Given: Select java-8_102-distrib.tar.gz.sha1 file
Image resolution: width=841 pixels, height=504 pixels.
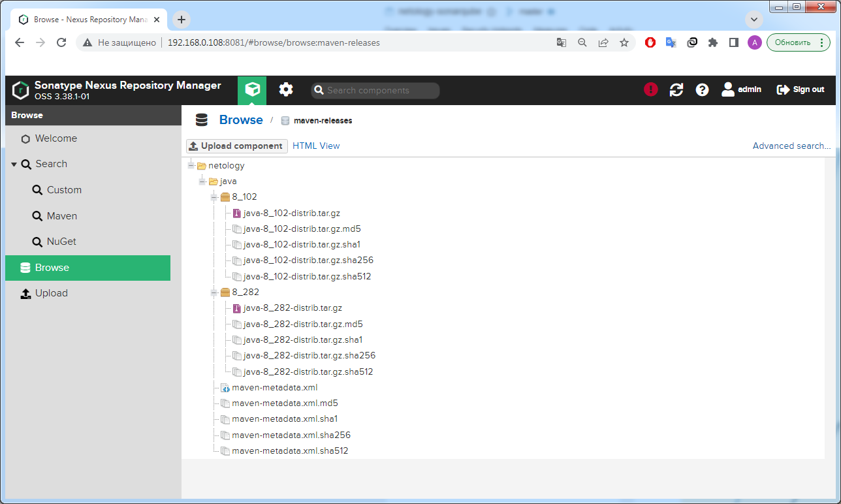Looking at the screenshot, I should [x=302, y=245].
